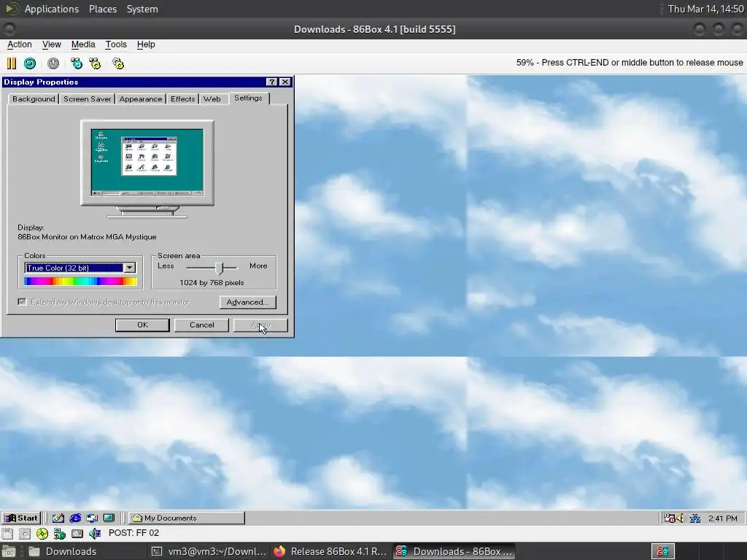Click the Apply button
Viewport: 747px width, 560px height.
260,324
